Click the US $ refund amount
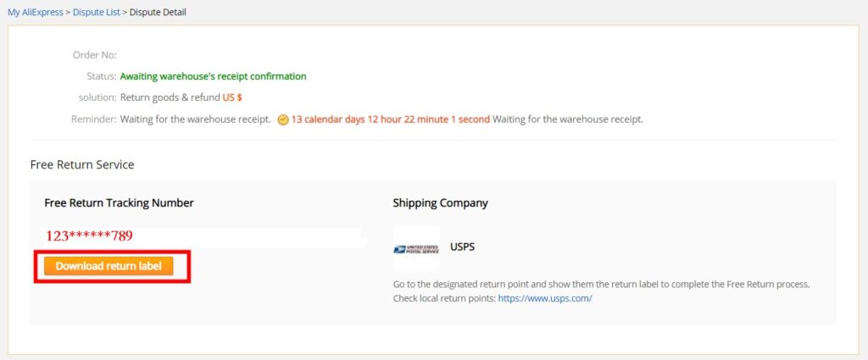The width and height of the screenshot is (868, 360). pos(232,97)
